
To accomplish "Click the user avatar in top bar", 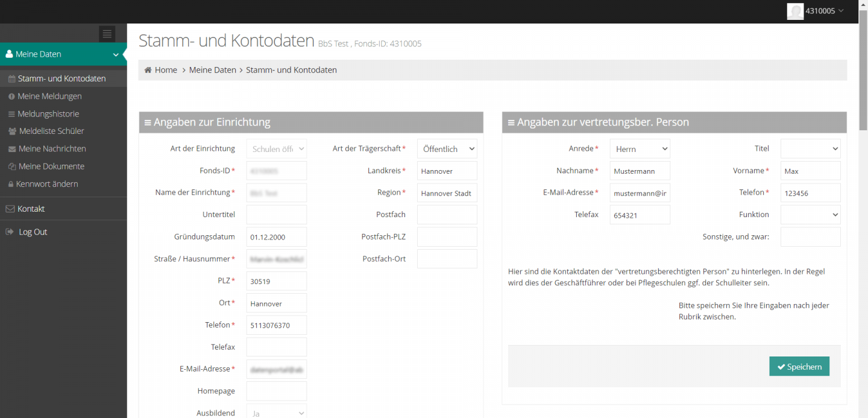I will click(x=795, y=11).
